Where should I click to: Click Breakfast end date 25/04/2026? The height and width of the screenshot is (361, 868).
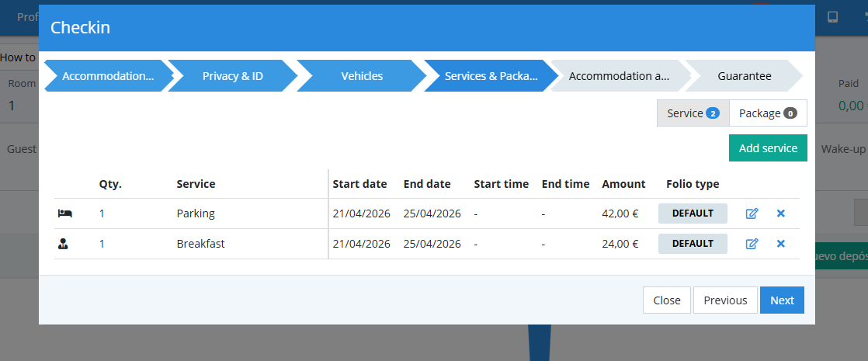click(x=432, y=244)
